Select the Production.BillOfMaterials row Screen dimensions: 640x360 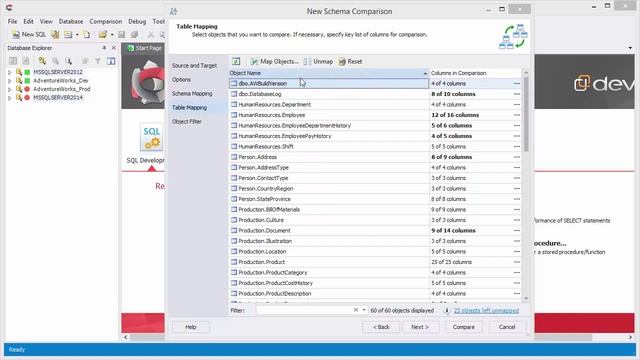click(x=329, y=209)
